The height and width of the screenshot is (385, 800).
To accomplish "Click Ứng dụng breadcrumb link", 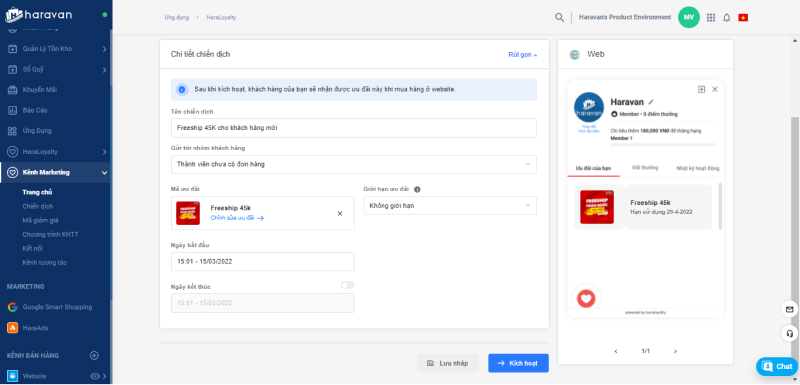I will point(177,17).
